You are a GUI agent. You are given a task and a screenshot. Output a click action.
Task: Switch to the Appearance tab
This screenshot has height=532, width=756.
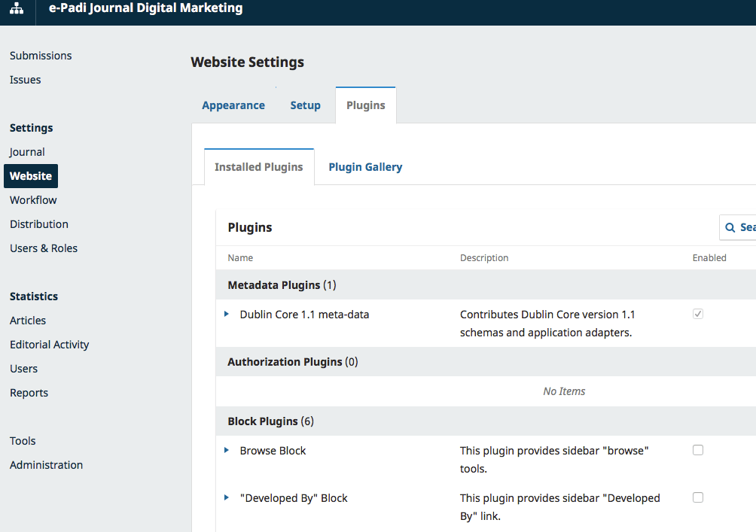click(233, 105)
